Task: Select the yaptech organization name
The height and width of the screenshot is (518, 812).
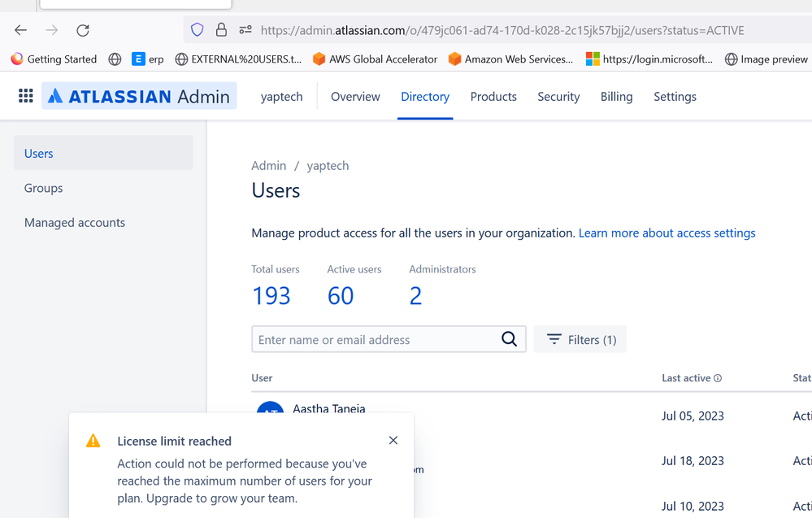Action: click(282, 96)
